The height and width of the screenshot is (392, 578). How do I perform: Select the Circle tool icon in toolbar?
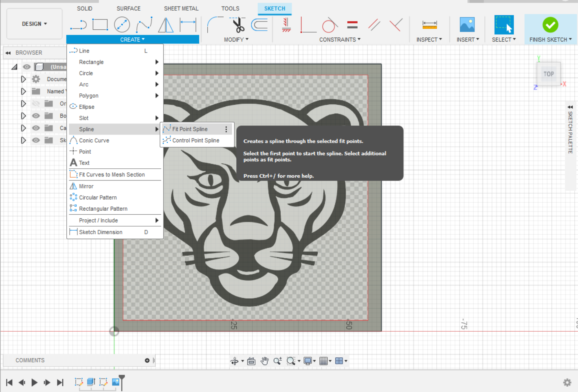[x=122, y=25]
